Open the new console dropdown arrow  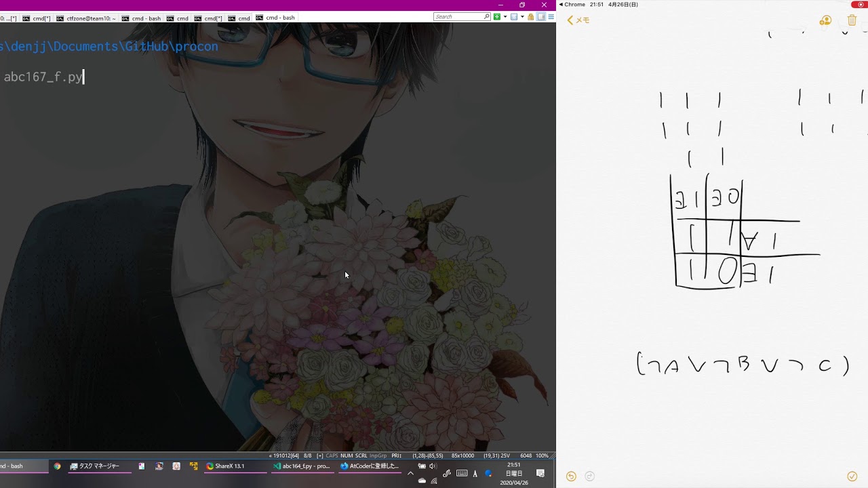click(x=505, y=17)
